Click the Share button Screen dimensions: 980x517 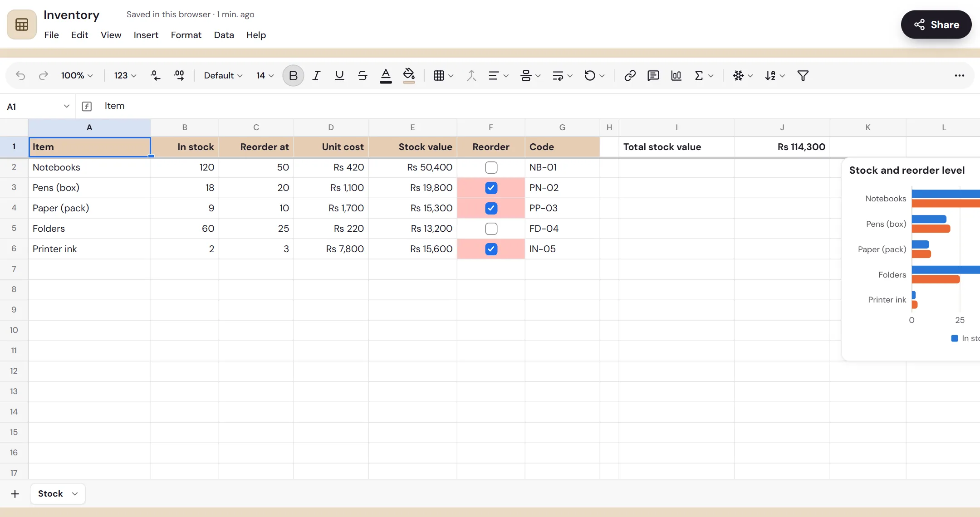[936, 24]
